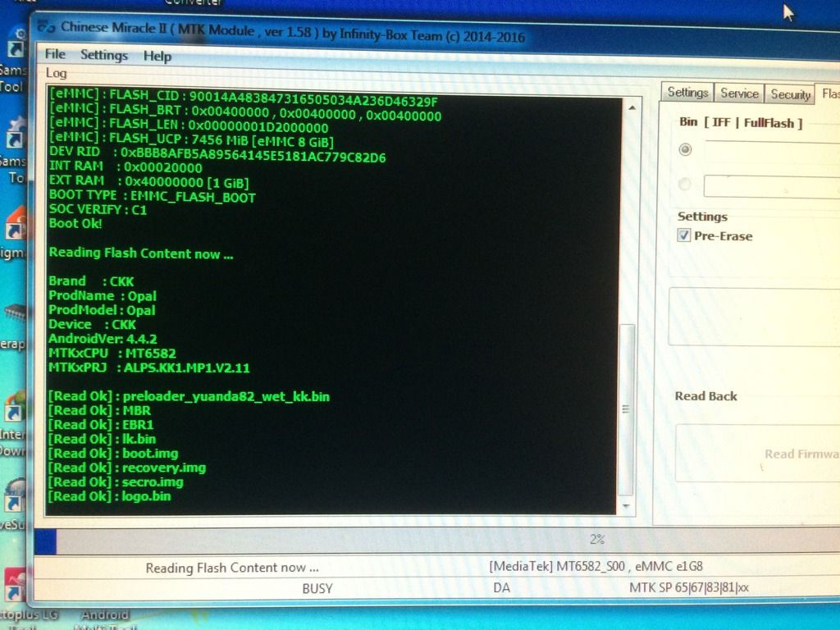The width and height of the screenshot is (840, 630).
Task: Click the 'SOC VERIFY : C1' log line
Action: pos(98,209)
